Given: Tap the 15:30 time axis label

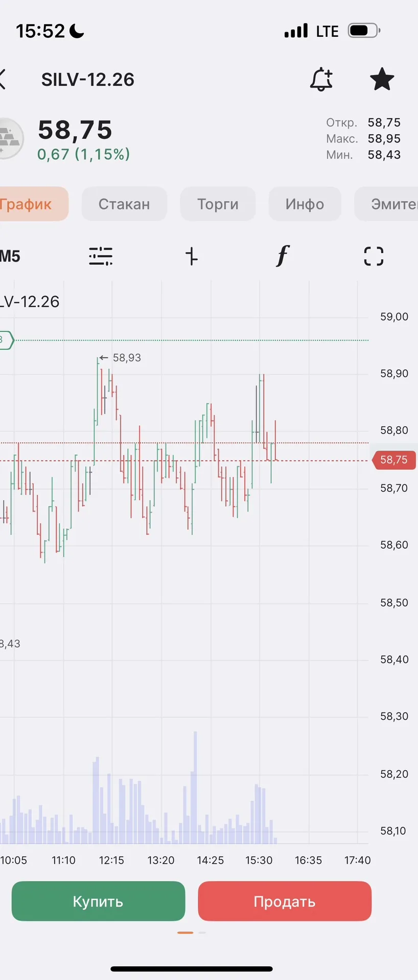Looking at the screenshot, I should click(x=259, y=861).
